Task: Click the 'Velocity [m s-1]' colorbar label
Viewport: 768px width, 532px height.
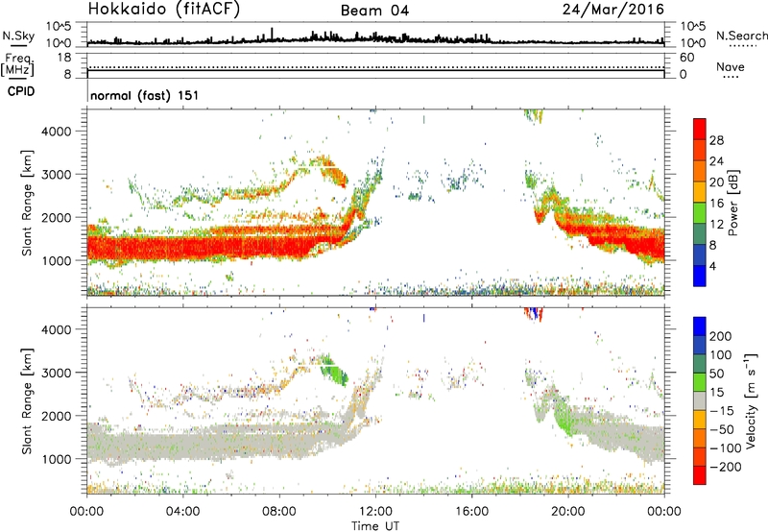Action: (751, 400)
